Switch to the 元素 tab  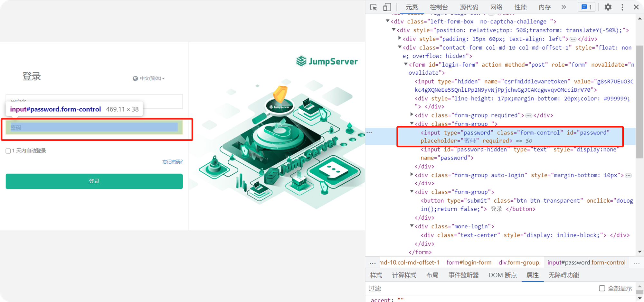click(412, 7)
